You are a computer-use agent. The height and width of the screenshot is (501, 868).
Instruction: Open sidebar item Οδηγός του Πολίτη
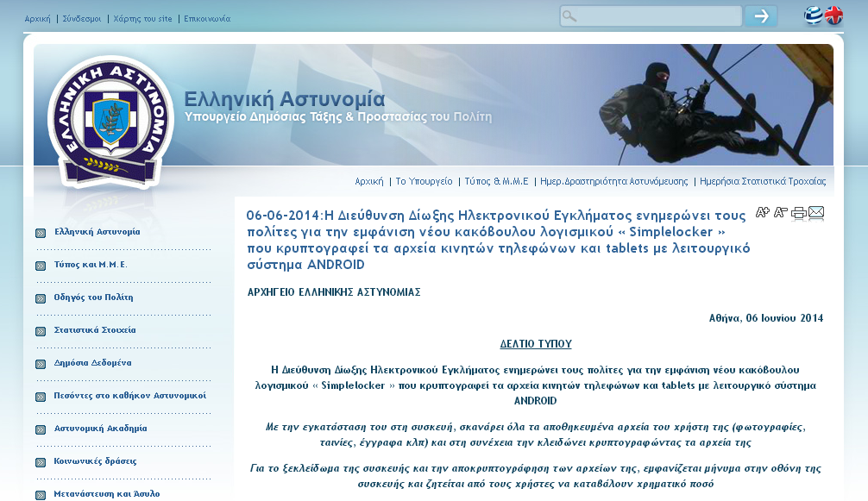click(93, 297)
